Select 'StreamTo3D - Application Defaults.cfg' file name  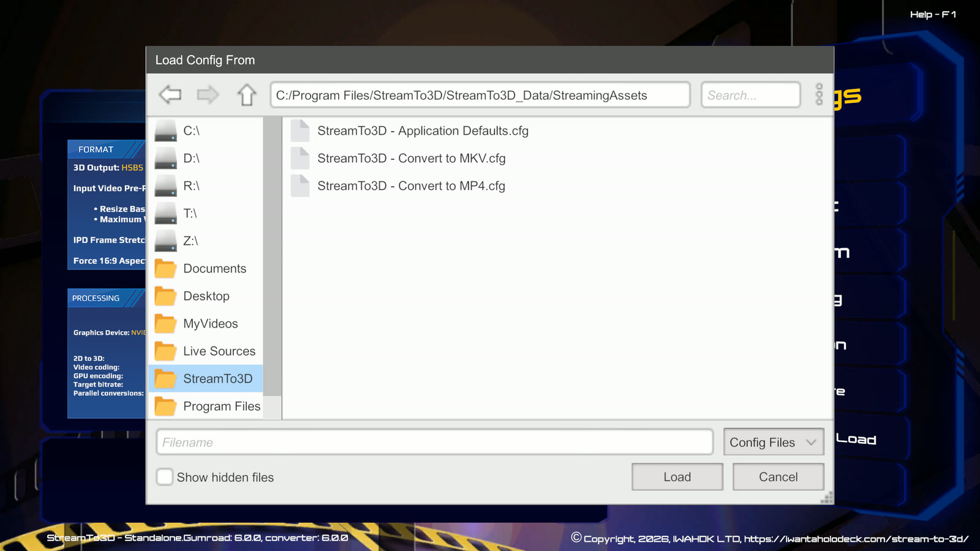click(x=423, y=130)
